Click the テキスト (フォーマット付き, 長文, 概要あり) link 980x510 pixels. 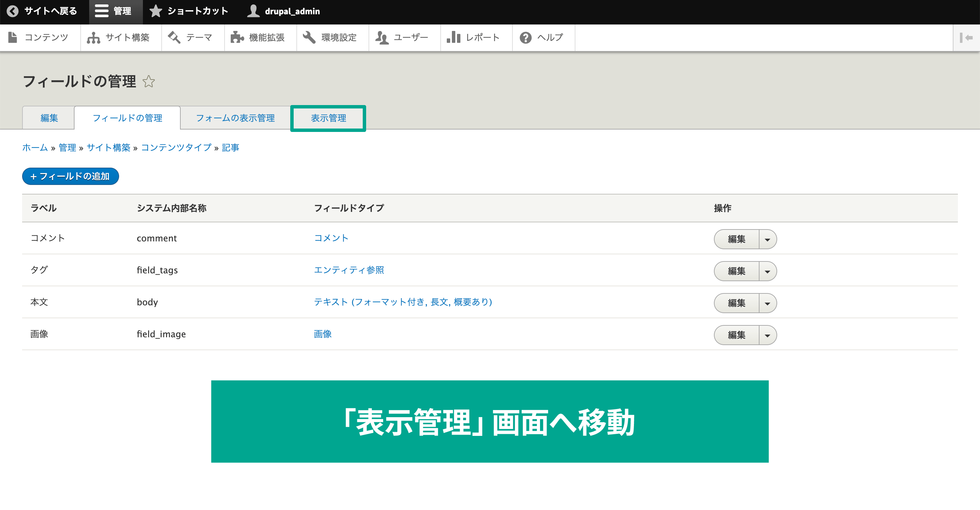(403, 302)
